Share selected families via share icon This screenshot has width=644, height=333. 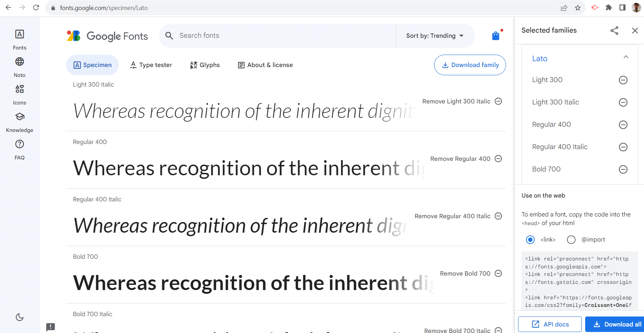[614, 31]
